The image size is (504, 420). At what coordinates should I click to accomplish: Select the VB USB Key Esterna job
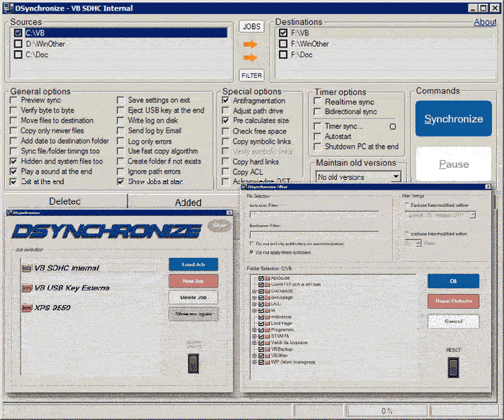coord(72,288)
